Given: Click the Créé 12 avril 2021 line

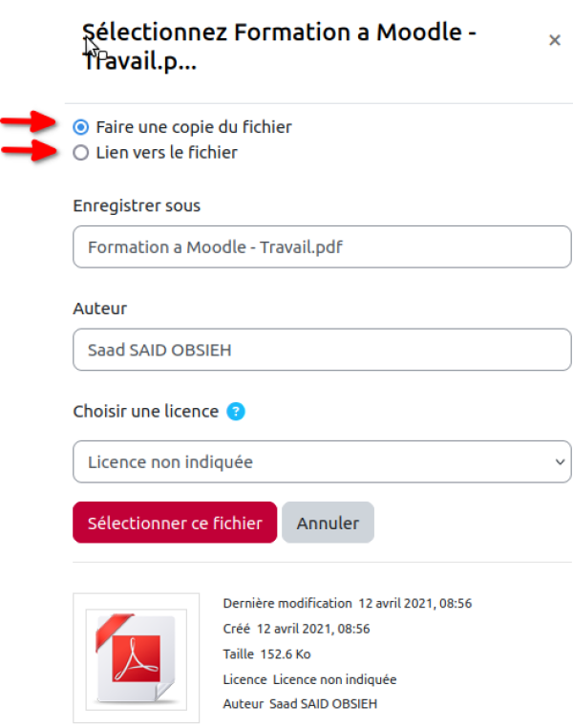Looking at the screenshot, I should tap(296, 629).
